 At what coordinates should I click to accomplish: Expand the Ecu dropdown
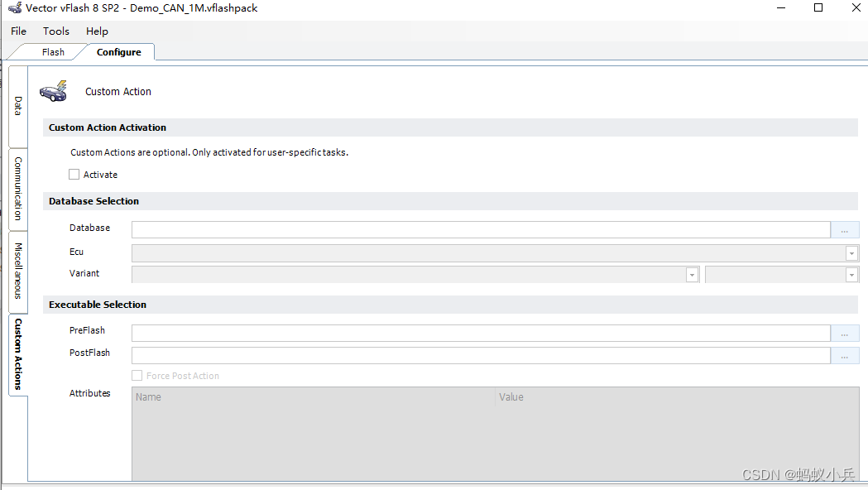point(852,253)
